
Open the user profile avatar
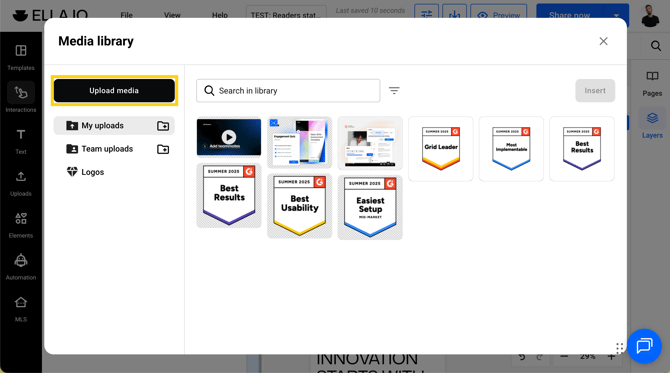point(650,15)
